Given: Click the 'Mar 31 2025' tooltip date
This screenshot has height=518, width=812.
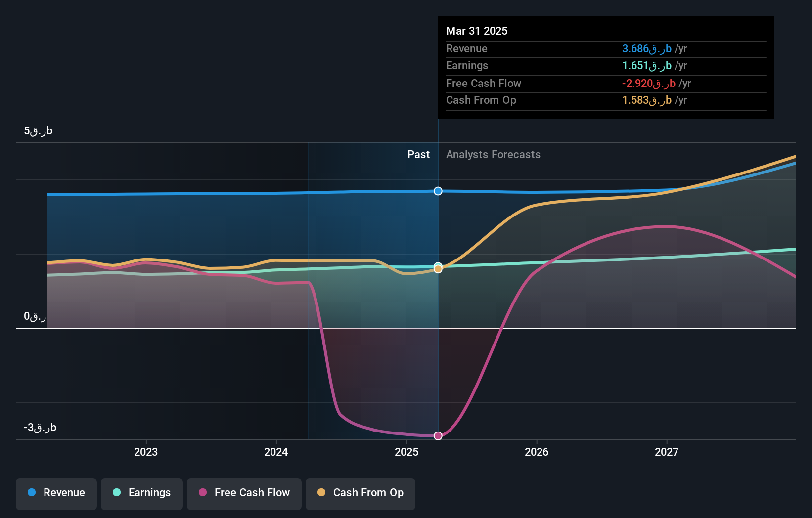Looking at the screenshot, I should (x=477, y=31).
